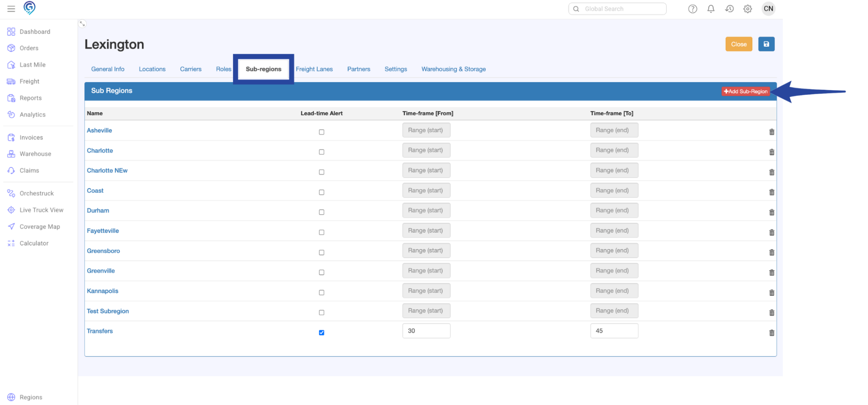Delete the Asheville sub-region with trash icon
The width and height of the screenshot is (868, 405).
pos(771,132)
